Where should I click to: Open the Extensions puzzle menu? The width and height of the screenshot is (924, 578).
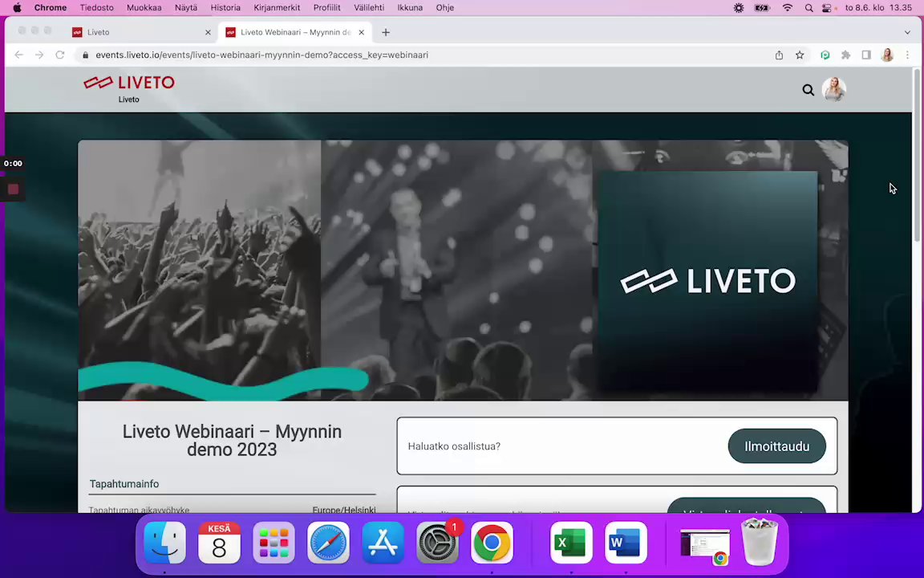[x=845, y=55]
